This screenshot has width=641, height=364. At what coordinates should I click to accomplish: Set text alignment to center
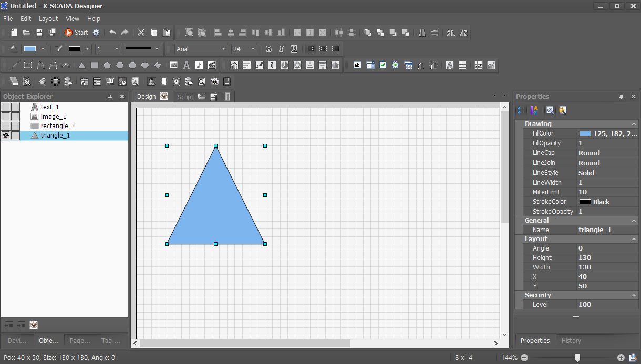point(323,49)
